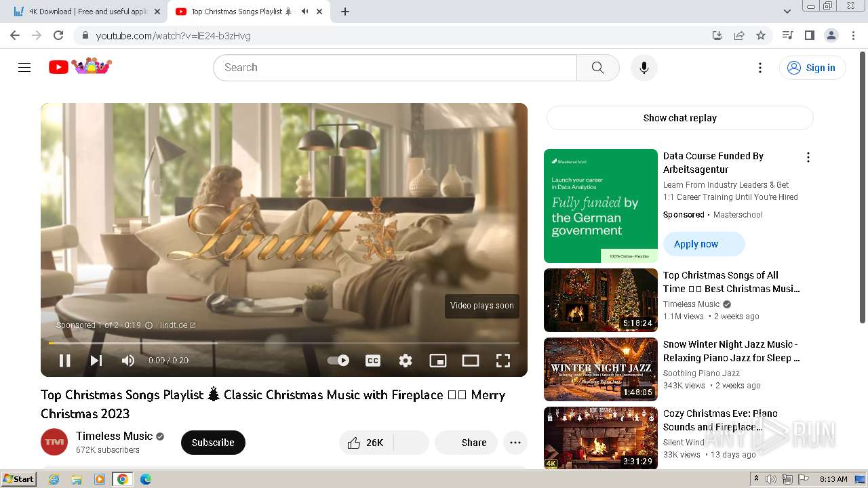Open File Explorer from taskbar
Screen dimensions: 868x488
click(77, 479)
